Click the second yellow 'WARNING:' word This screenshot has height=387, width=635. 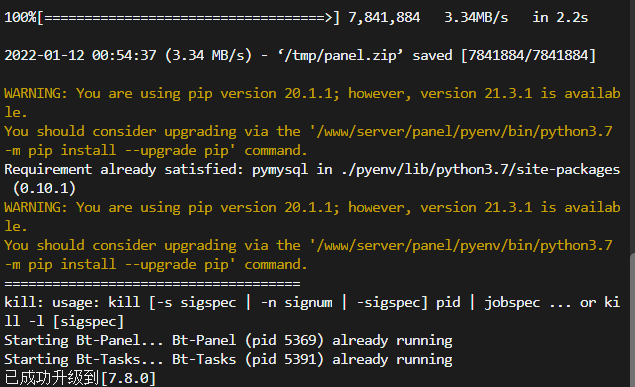[x=36, y=207]
